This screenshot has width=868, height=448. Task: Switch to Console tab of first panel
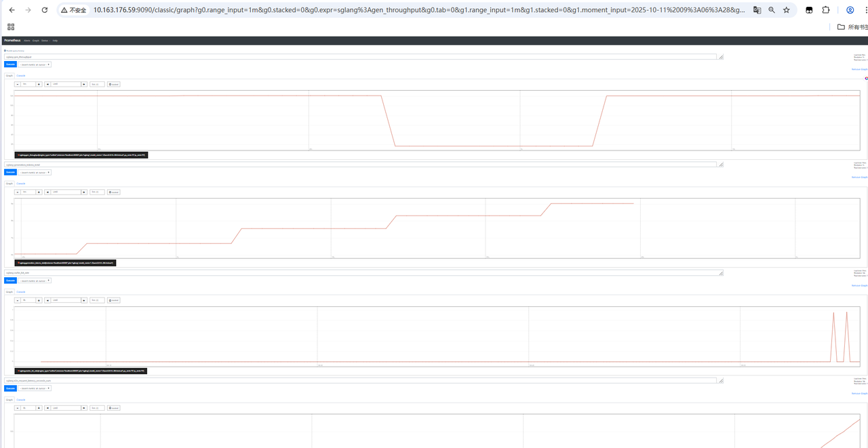[x=21, y=75]
